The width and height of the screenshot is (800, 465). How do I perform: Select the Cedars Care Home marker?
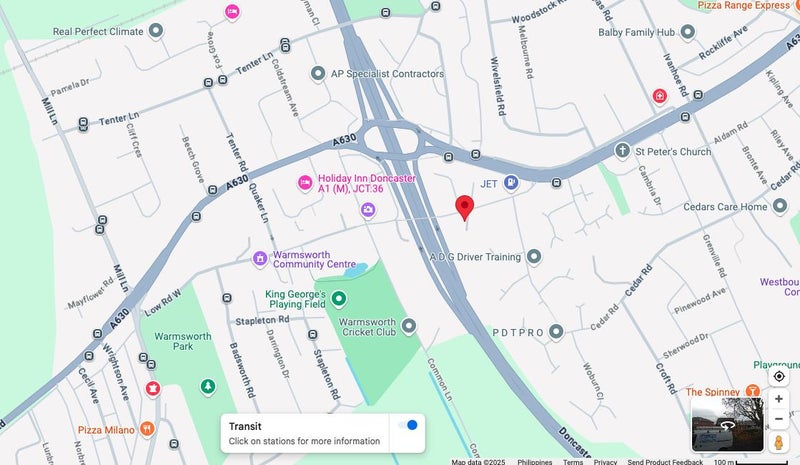click(780, 206)
